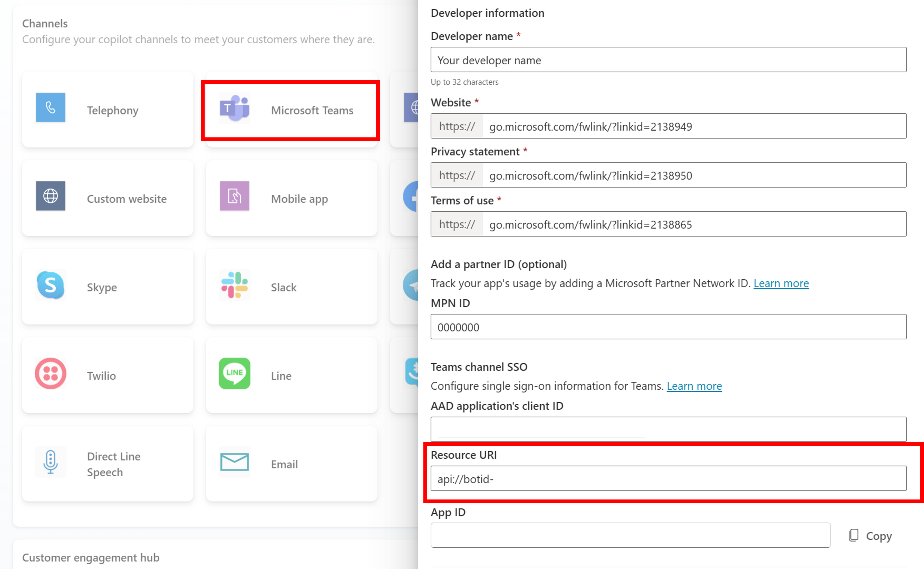924x569 pixels.
Task: Select the MPN ID input field
Action: 669,327
